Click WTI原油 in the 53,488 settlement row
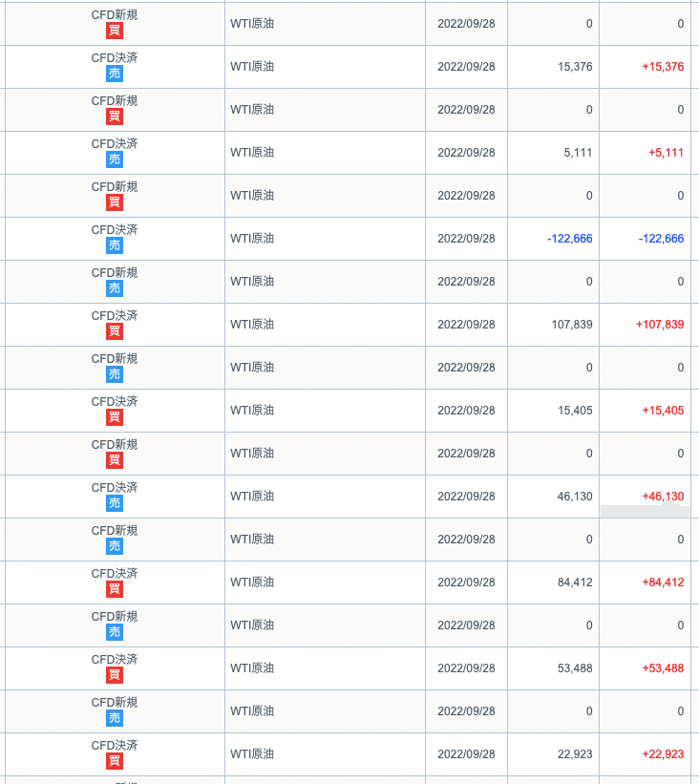Screen dimensions: 699x784 click(252, 668)
